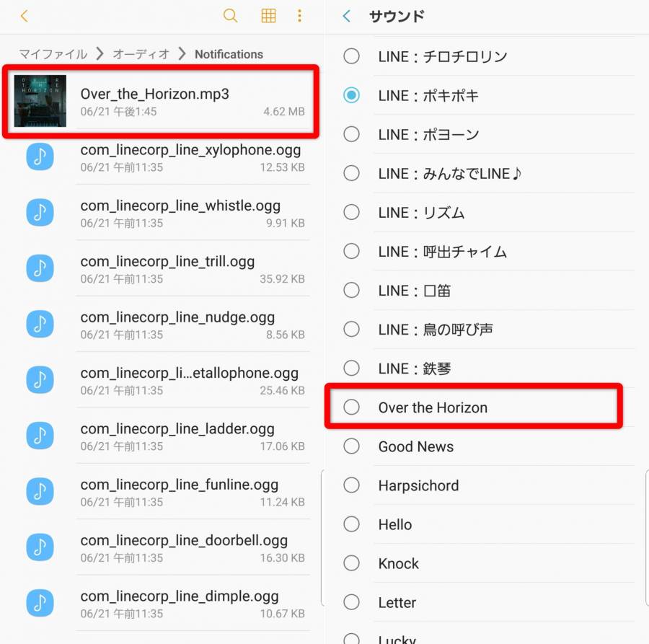Open the three-dot more options menu
Screen dimensions: 649x644
299,16
